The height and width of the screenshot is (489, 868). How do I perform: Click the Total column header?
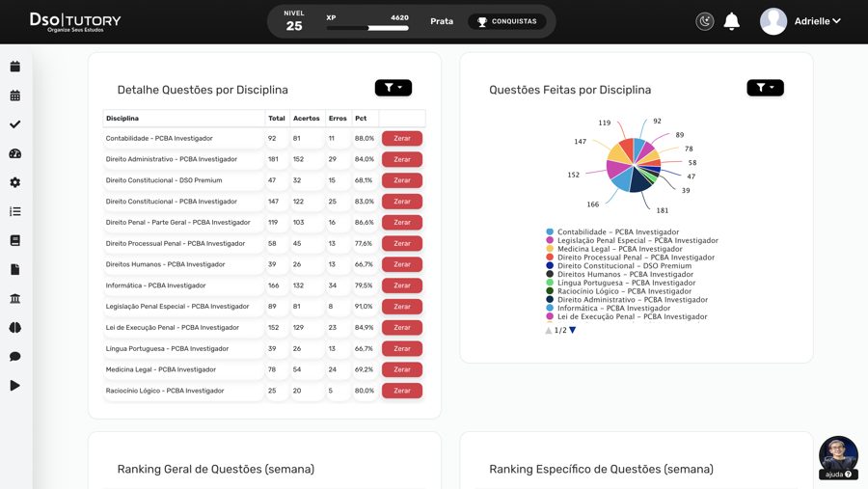click(x=276, y=119)
